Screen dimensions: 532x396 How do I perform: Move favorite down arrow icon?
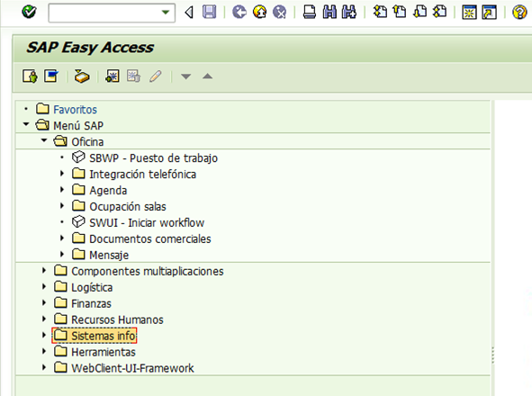pyautogui.click(x=186, y=76)
